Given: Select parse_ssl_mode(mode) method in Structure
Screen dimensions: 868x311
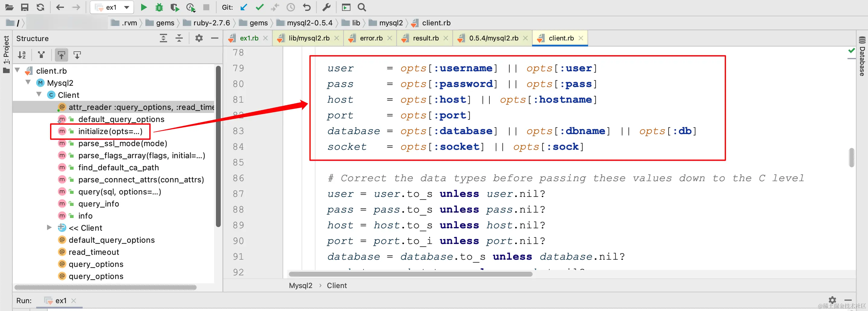Looking at the screenshot, I should (123, 143).
